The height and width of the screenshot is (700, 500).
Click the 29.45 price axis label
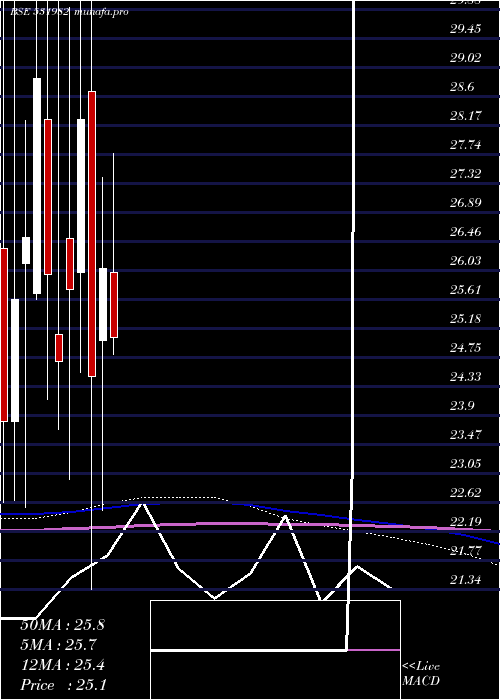(x=466, y=29)
